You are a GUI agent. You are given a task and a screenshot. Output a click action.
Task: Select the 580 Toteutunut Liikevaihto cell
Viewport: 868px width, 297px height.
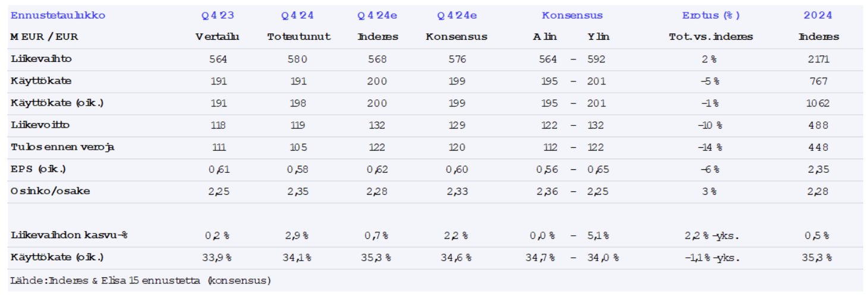click(298, 59)
